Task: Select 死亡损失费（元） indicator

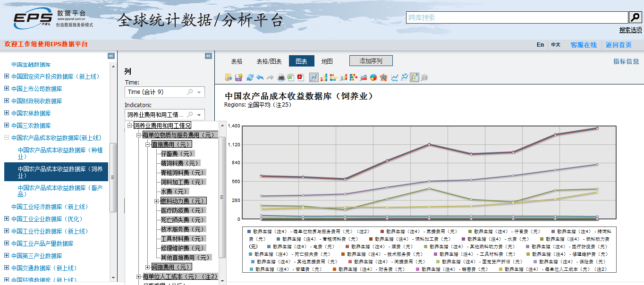Action: [x=183, y=220]
